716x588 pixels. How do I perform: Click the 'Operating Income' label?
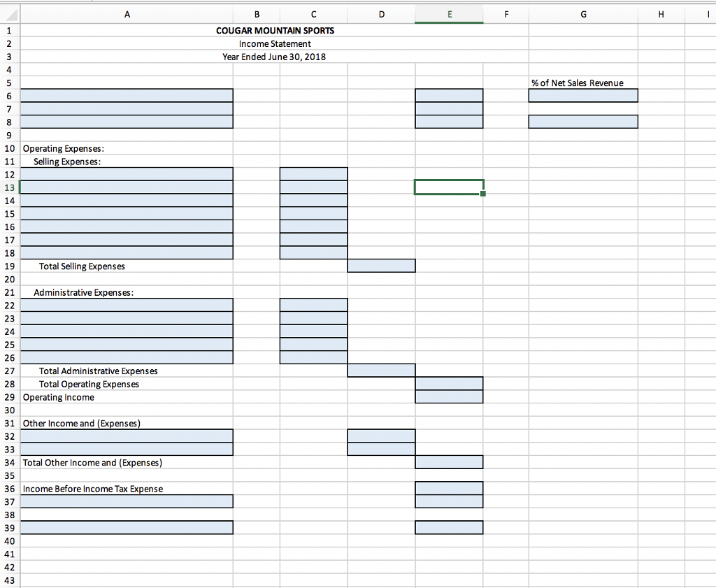click(x=59, y=397)
